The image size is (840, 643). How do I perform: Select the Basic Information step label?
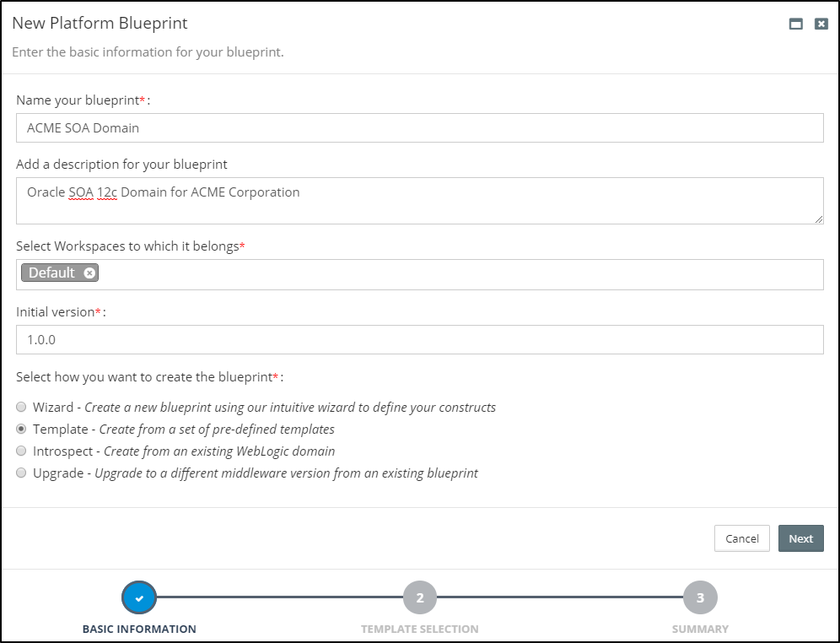[x=139, y=629]
